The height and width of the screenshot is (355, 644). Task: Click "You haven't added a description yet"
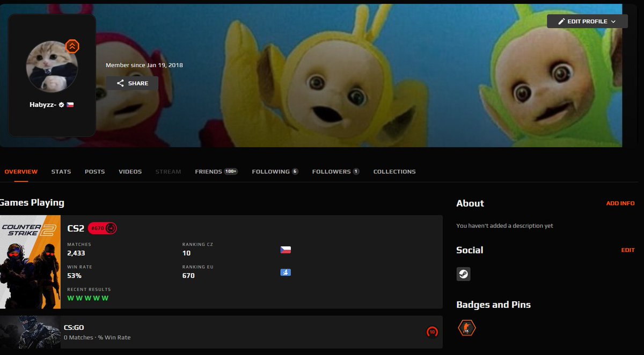[504, 226]
